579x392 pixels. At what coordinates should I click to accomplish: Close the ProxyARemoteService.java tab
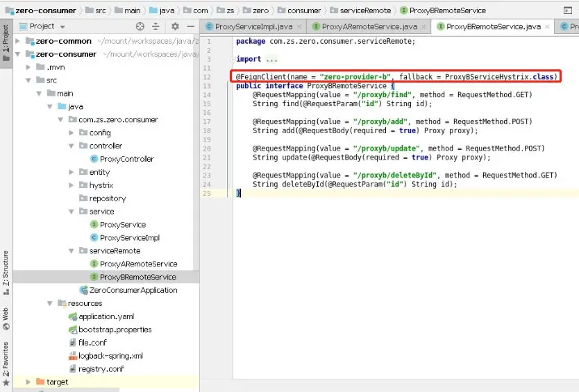click(424, 26)
